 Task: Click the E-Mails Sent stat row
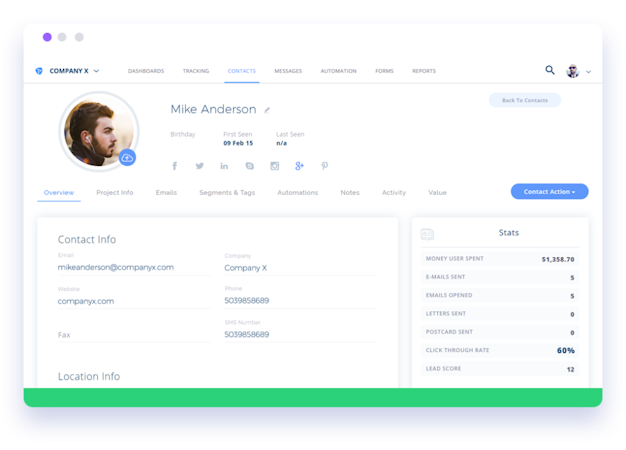(500, 277)
